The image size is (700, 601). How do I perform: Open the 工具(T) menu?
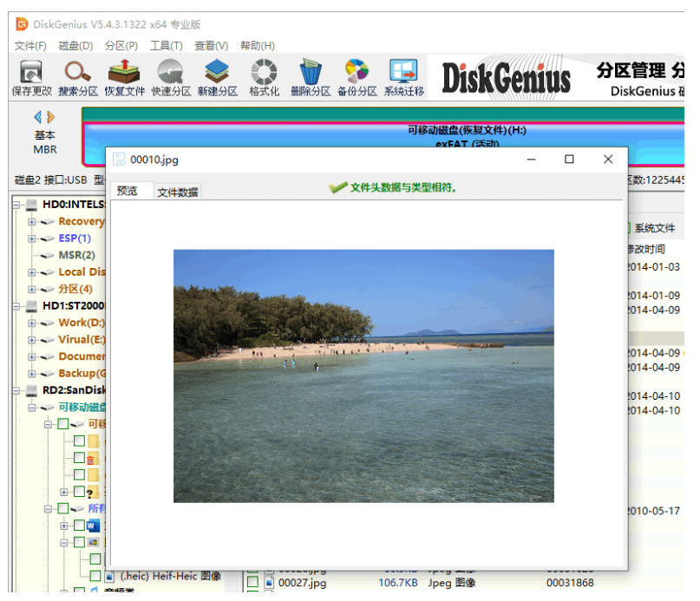coord(166,45)
